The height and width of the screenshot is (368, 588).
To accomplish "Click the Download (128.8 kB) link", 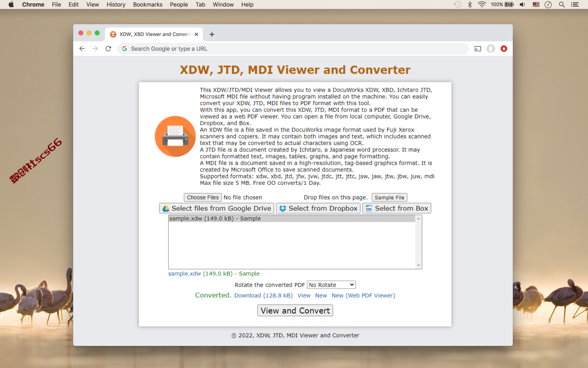I will pos(263,295).
